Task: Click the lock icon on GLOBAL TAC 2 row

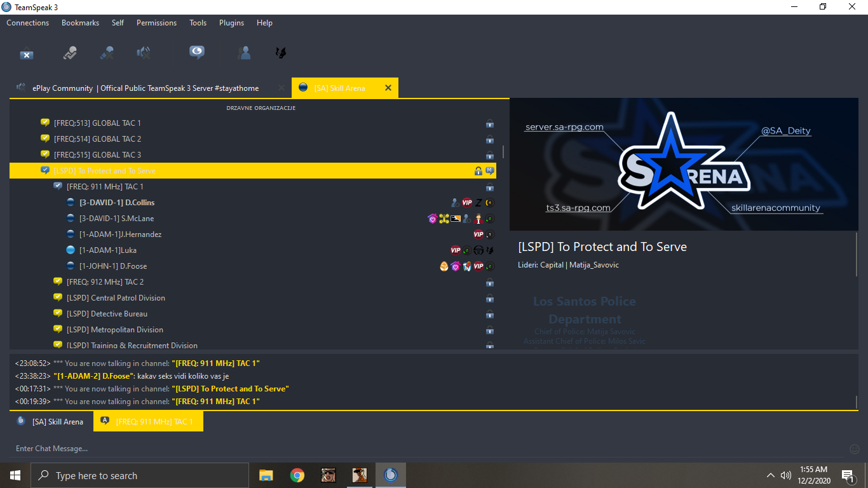Action: tap(490, 139)
